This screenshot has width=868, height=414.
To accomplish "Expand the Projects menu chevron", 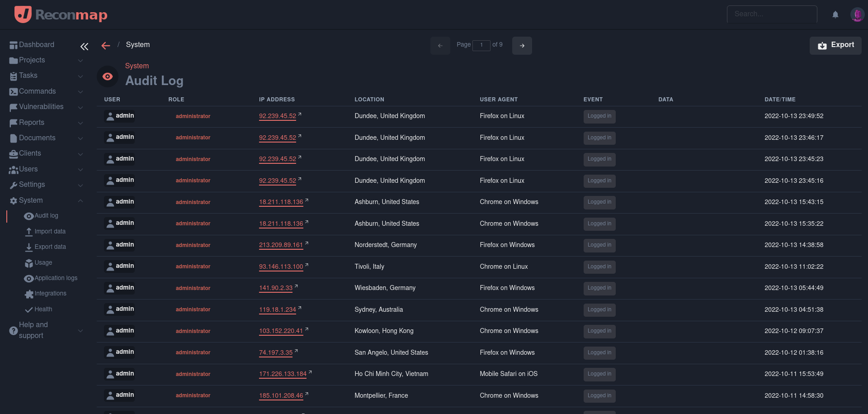I will [80, 61].
